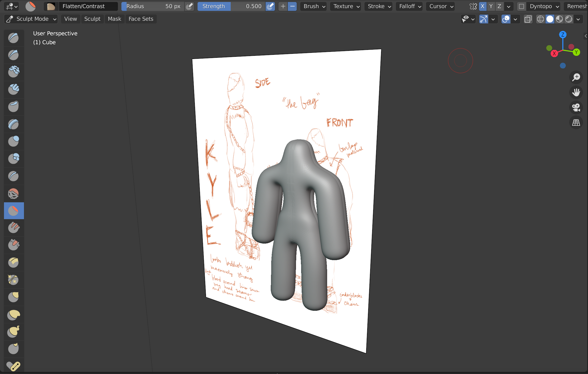Open the Mask menu
The width and height of the screenshot is (588, 374).
click(114, 19)
